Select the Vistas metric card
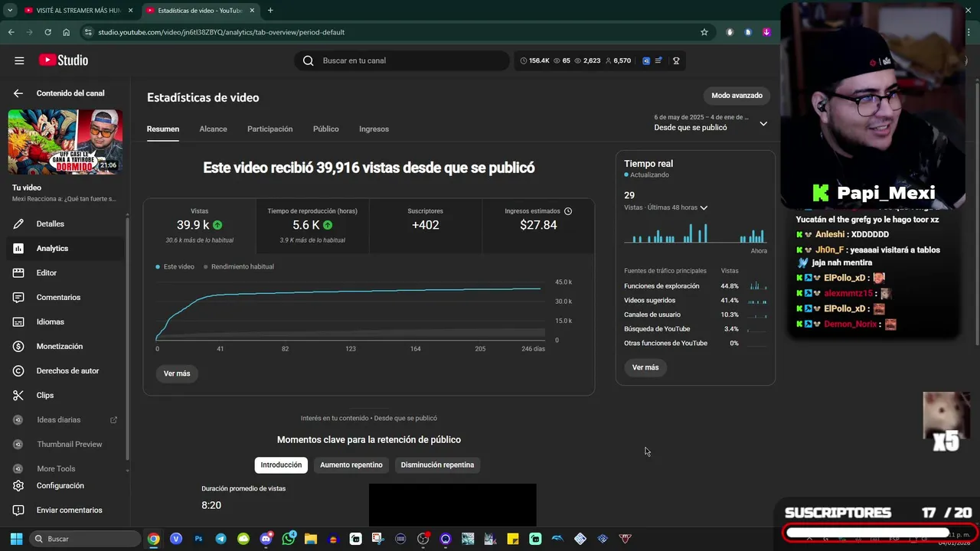This screenshot has height=551, width=980. pos(200,227)
